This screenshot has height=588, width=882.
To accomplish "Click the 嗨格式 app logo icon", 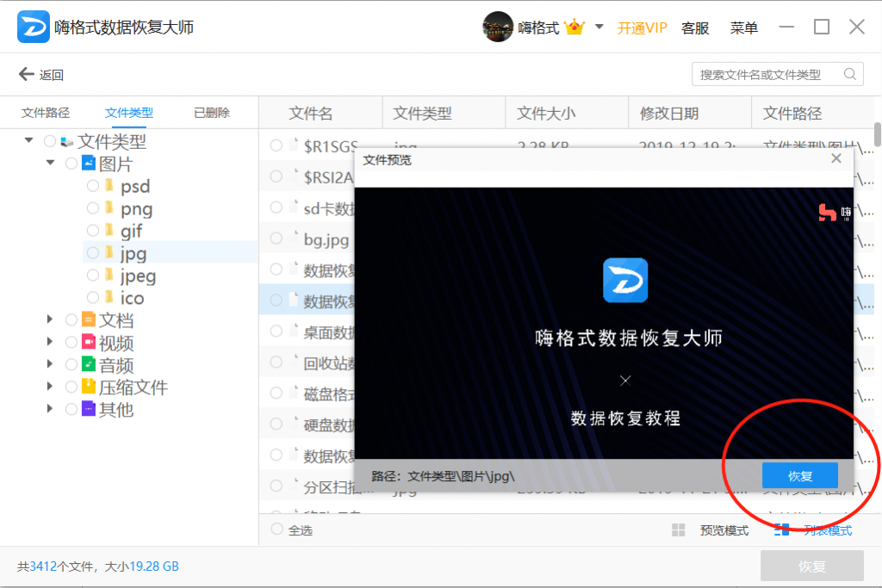I will coord(34,27).
